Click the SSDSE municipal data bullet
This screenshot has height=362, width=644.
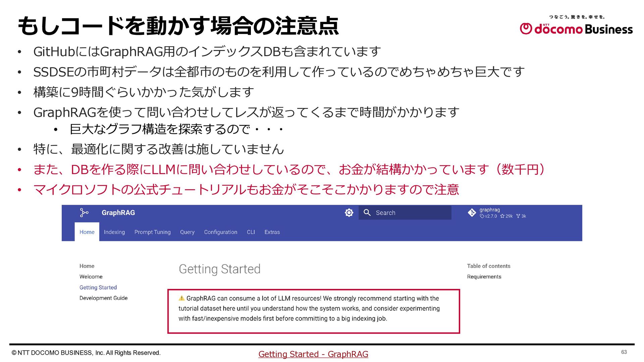coord(279,72)
